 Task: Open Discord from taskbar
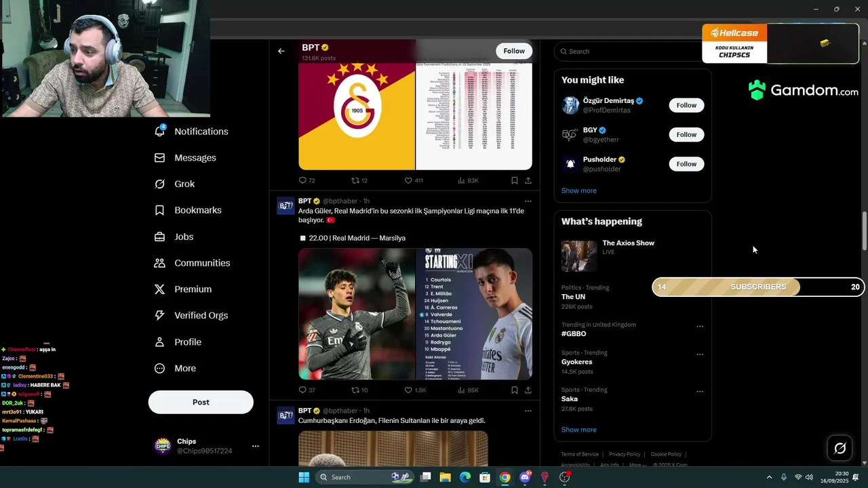point(525,477)
